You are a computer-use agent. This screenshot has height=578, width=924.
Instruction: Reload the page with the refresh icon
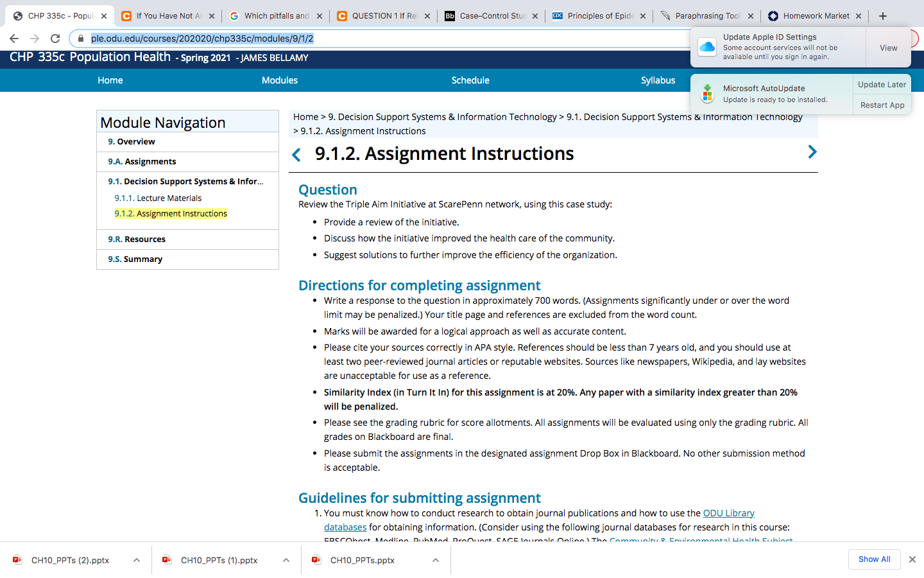(55, 39)
